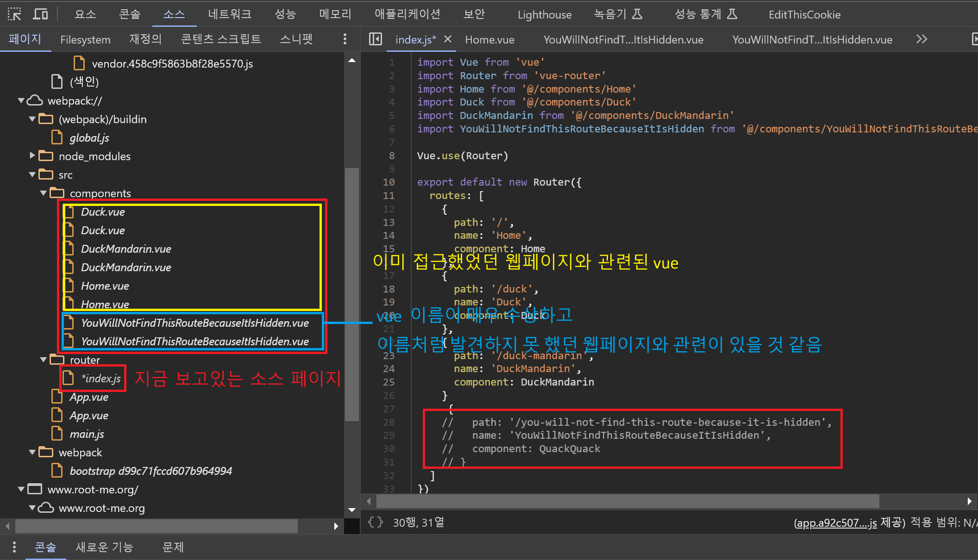Open the drawer three-dot menu icon

14,547
